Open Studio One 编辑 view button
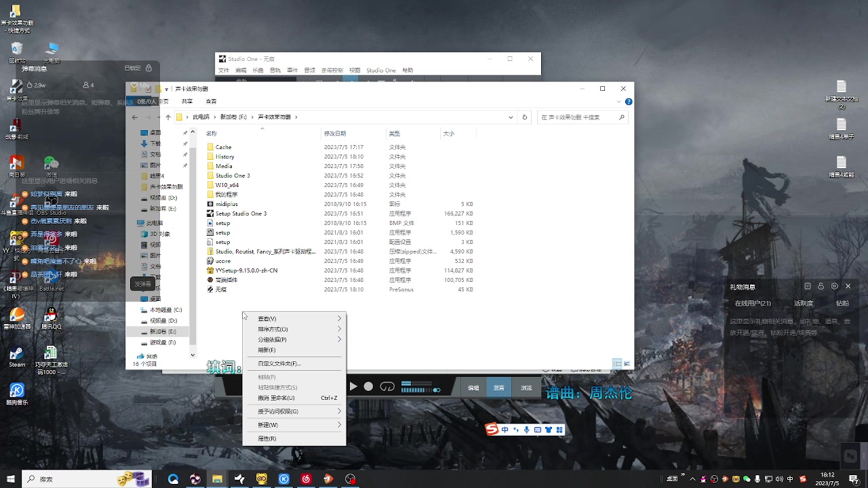This screenshot has height=488, width=868. click(473, 388)
